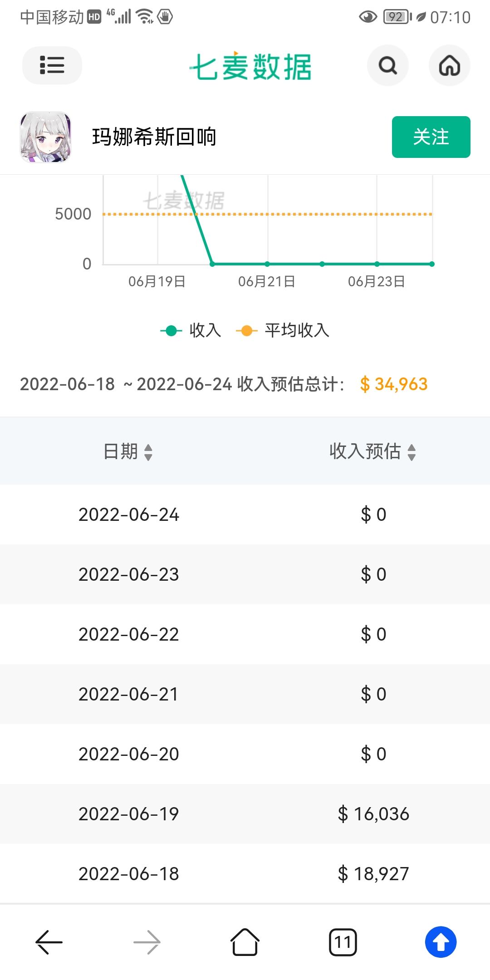Viewport: 490px width, 980px height.
Task: Toggle 平均收入 series in chart legend
Action: click(x=283, y=330)
